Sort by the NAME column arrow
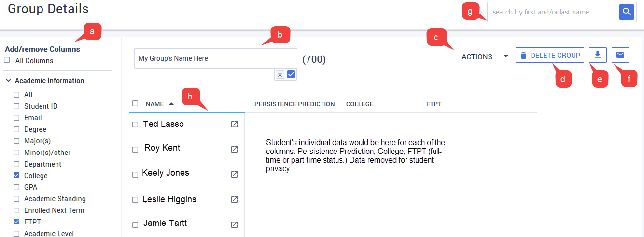 point(171,104)
